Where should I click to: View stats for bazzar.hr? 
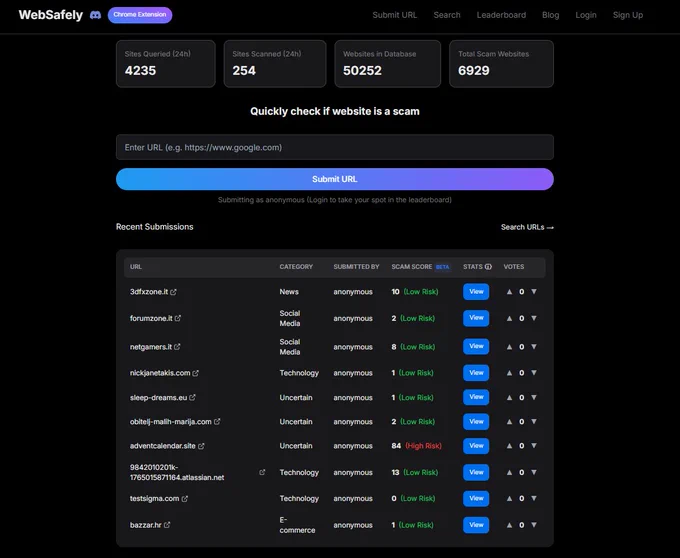[476, 525]
